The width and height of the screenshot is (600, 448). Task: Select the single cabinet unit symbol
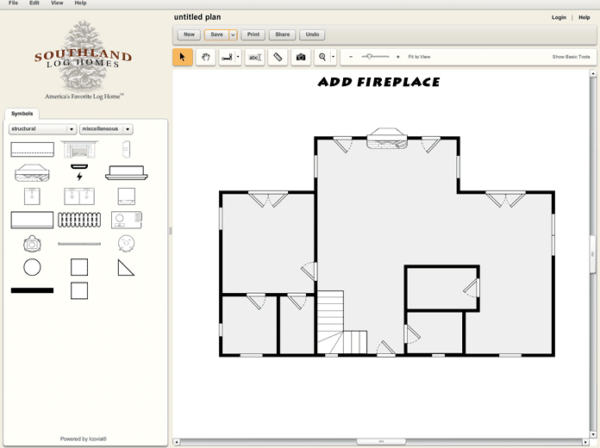(x=32, y=196)
